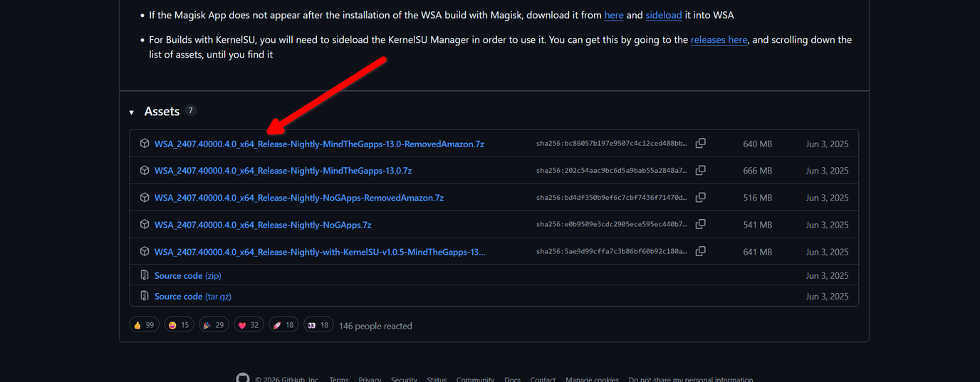
Task: Download the with-KernelSU-v1.0.5 asset
Action: point(320,252)
